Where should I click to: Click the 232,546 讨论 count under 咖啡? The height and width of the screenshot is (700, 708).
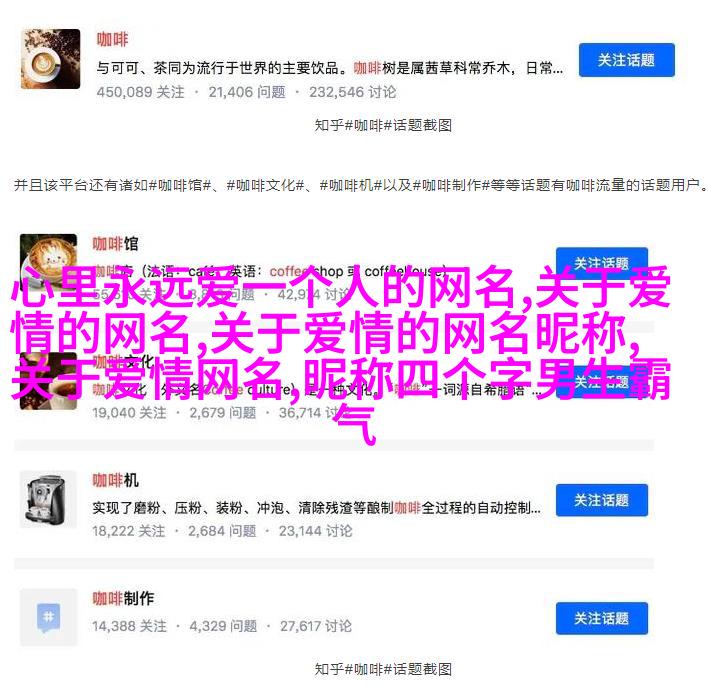pos(353,92)
